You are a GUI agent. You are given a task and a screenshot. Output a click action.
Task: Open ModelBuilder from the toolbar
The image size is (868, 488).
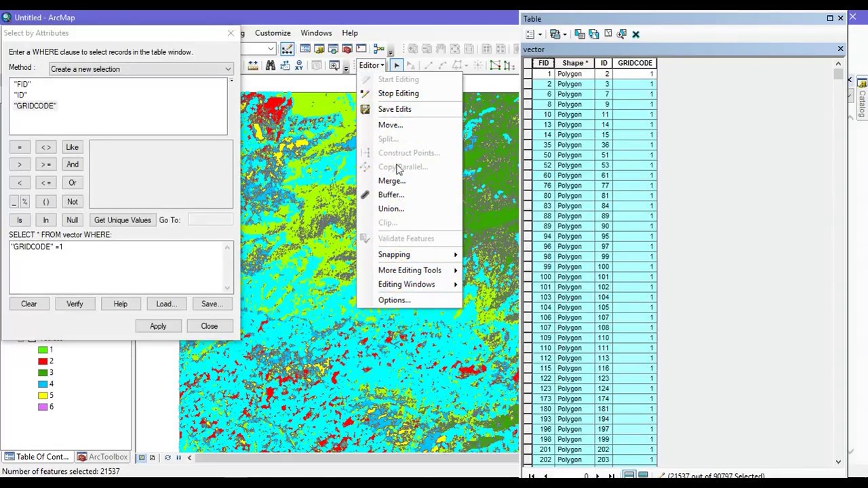point(378,49)
